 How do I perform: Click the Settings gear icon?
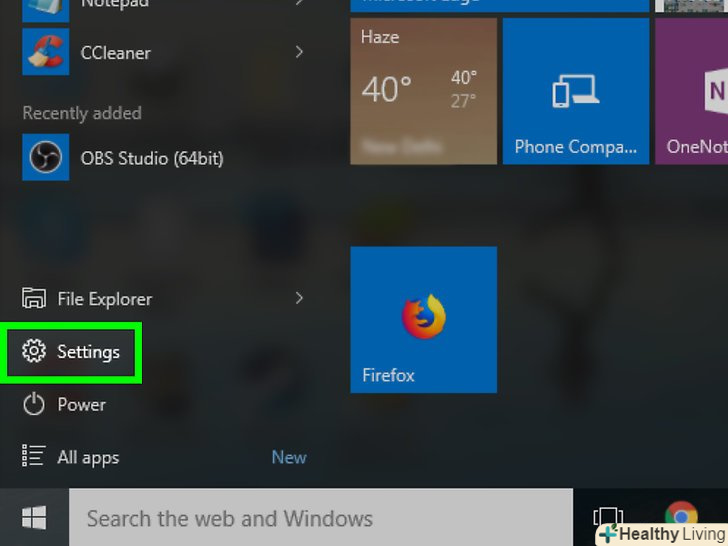(34, 351)
